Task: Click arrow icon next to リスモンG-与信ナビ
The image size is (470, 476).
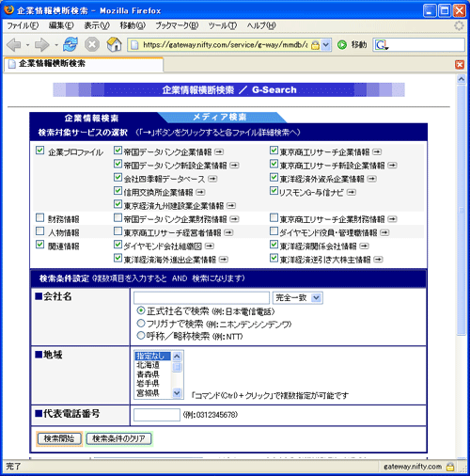Action: point(352,192)
